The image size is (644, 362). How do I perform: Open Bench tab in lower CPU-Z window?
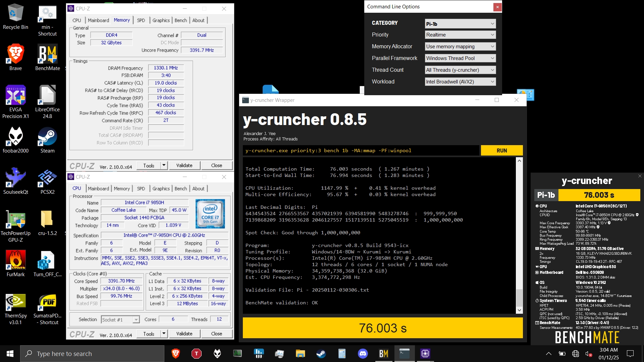tap(180, 188)
